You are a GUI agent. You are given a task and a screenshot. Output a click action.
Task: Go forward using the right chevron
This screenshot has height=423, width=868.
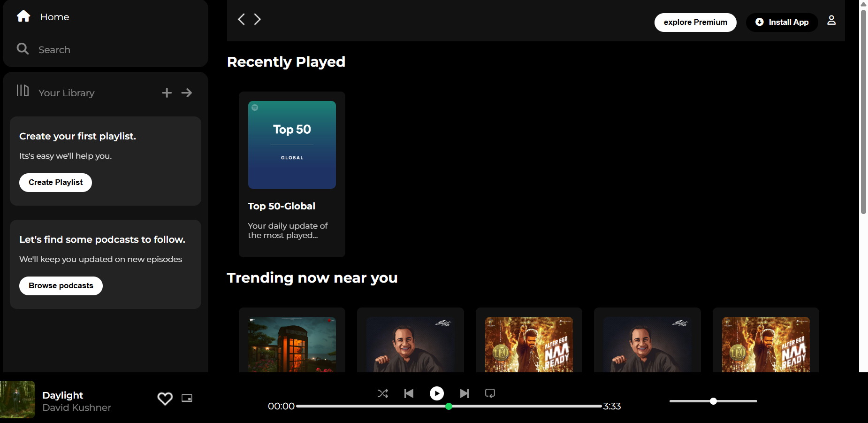257,19
